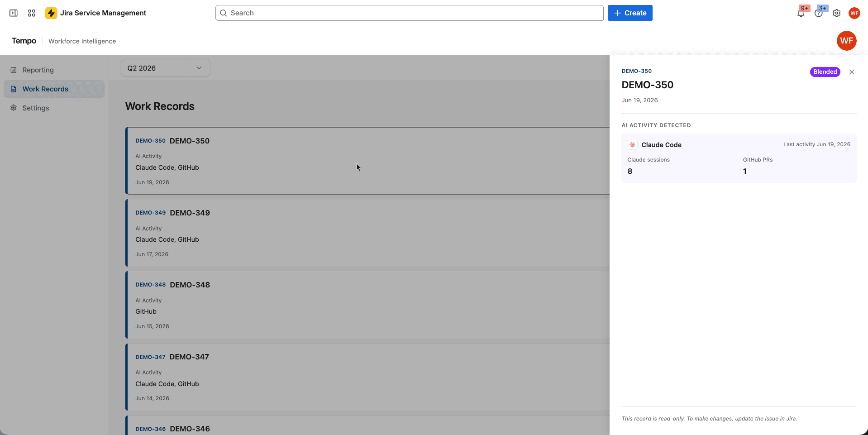Screen dimensions: 868x435
Task: Expand the Q2 2026 quarter dropdown
Action: tap(166, 68)
